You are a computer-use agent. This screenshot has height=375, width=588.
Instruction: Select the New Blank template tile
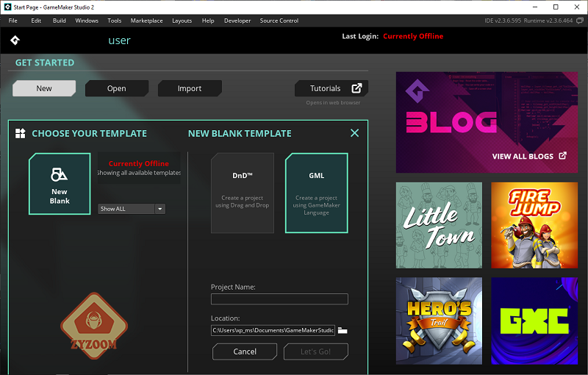pos(60,184)
